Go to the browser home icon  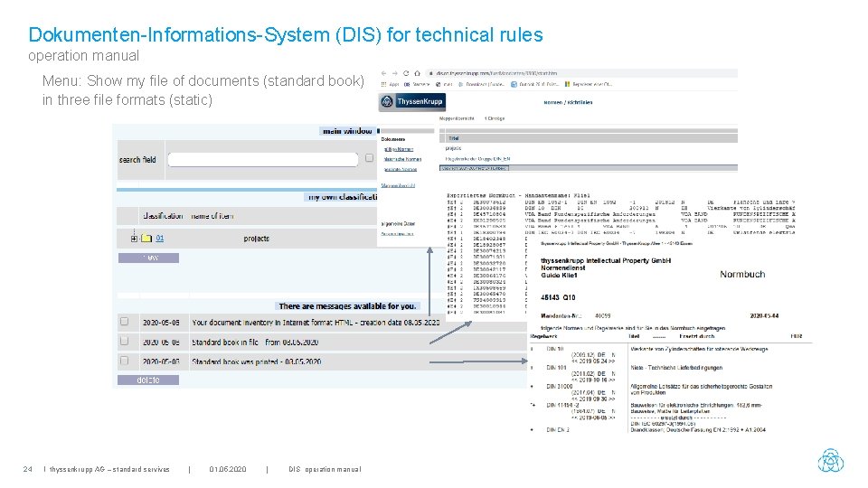click(417, 73)
